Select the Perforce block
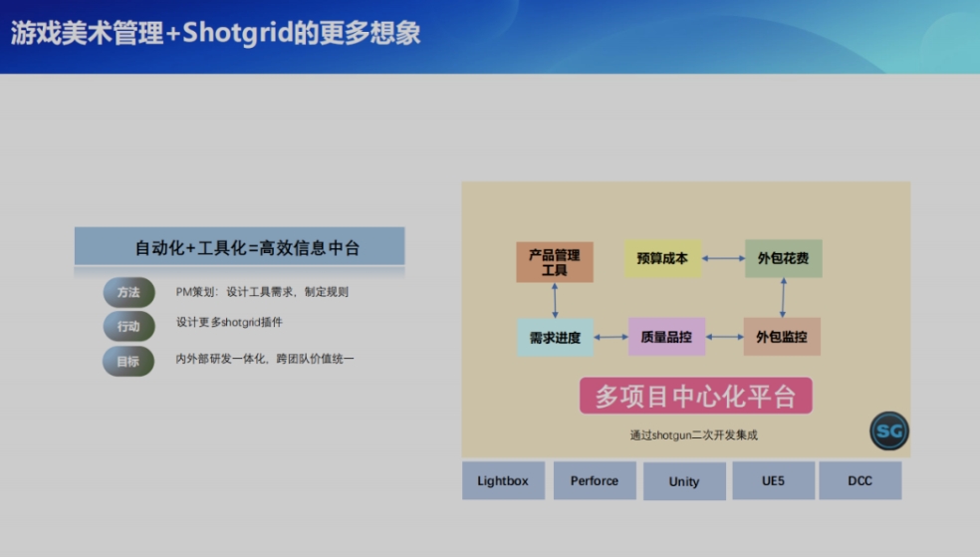Screen dimensions: 980x557 (x=595, y=480)
